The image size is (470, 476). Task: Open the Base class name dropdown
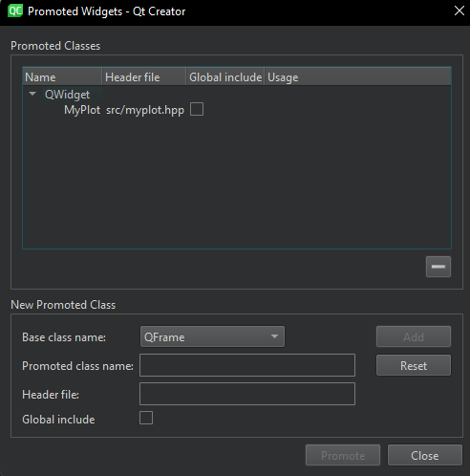(x=212, y=336)
